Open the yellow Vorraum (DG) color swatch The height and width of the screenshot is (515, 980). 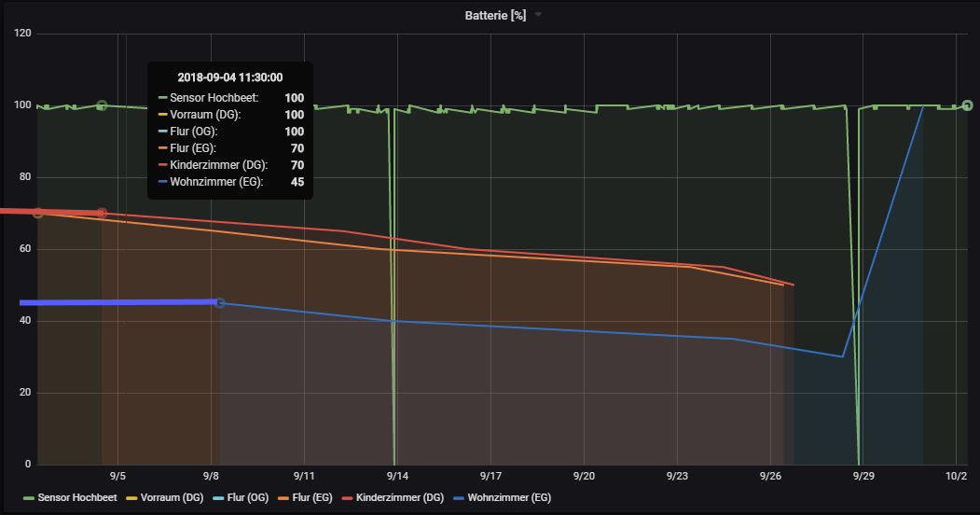click(131, 498)
